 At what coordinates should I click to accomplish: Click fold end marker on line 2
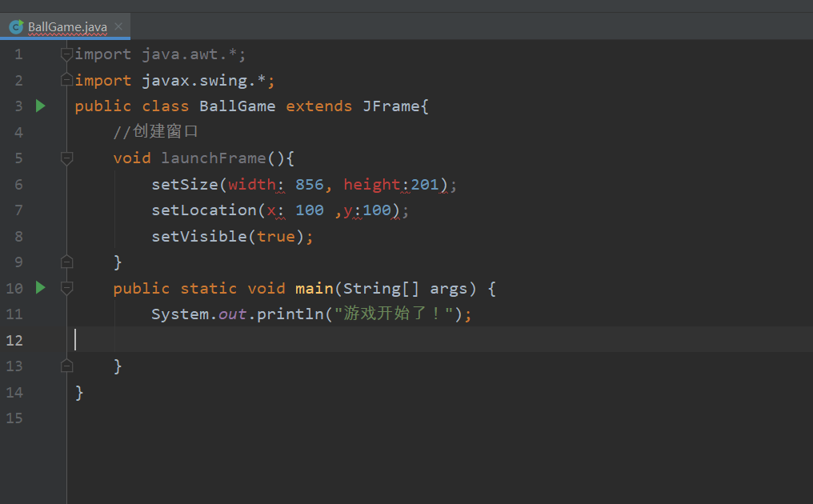point(66,80)
